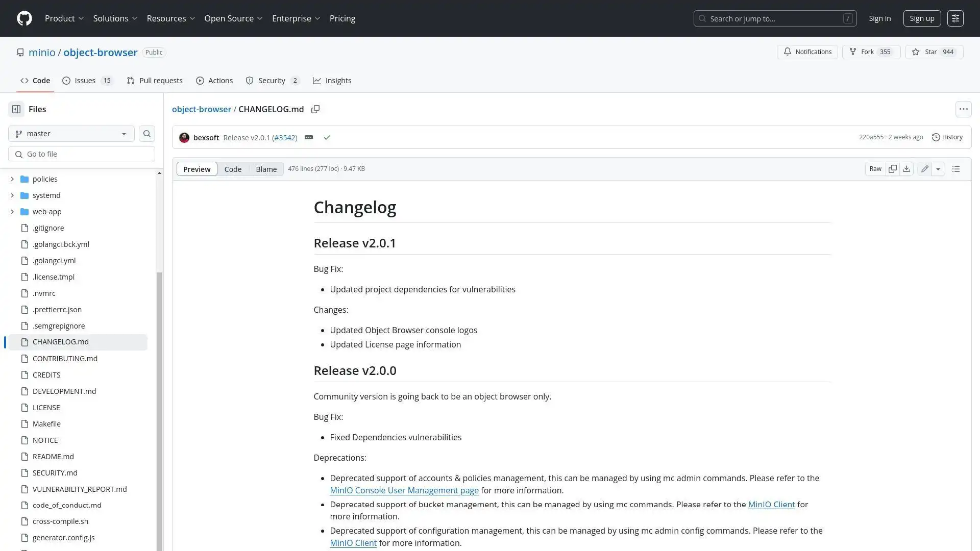Click the Go to file input
The image size is (980, 551).
(x=82, y=154)
